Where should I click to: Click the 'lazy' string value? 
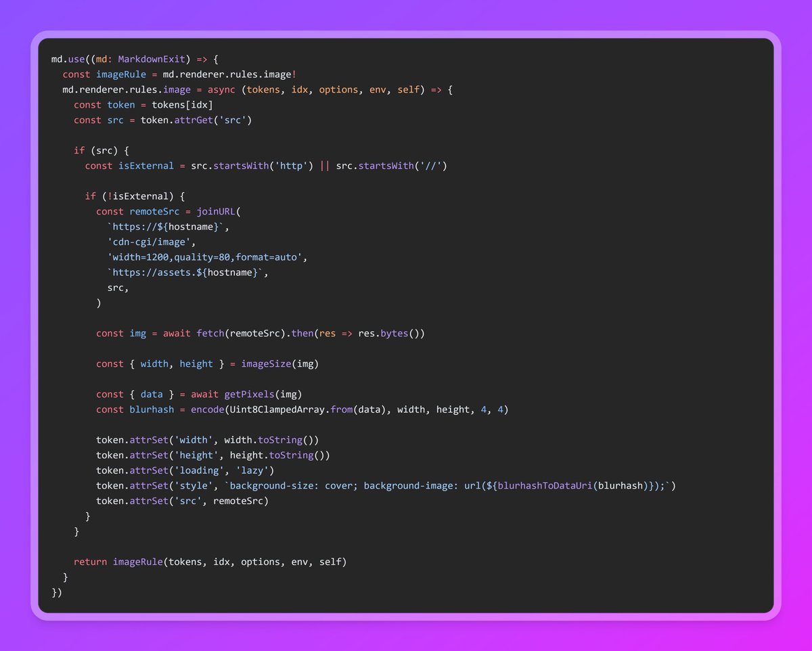point(252,470)
